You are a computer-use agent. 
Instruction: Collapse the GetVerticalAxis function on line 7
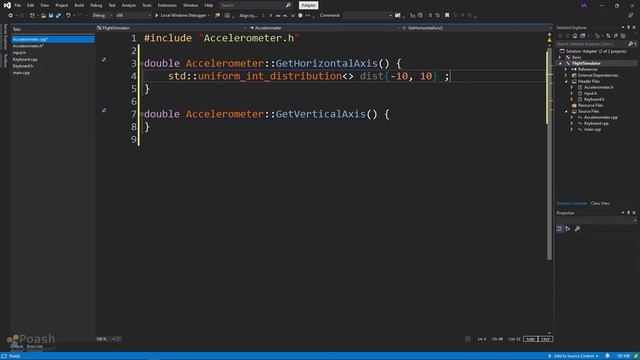[x=141, y=114]
